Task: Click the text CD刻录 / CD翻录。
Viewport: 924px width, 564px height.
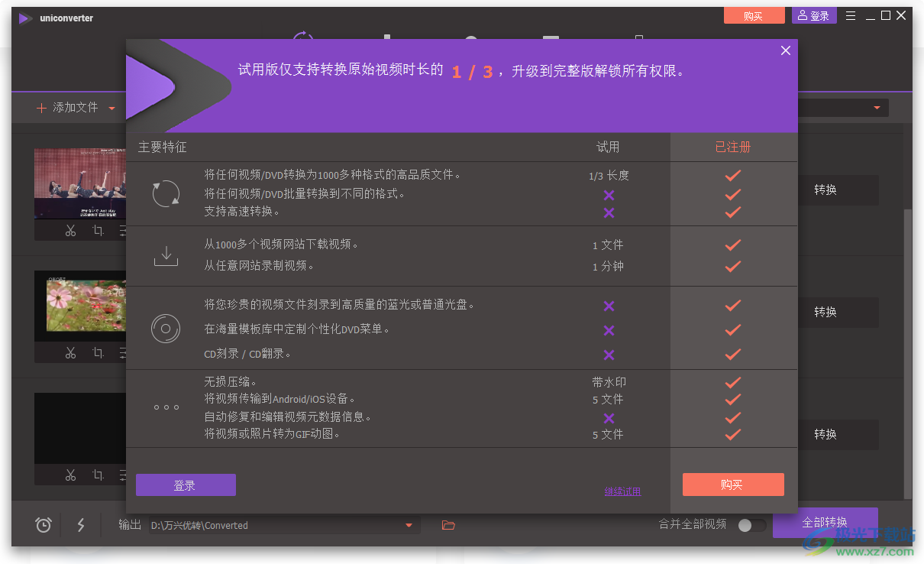Action: pos(247,354)
